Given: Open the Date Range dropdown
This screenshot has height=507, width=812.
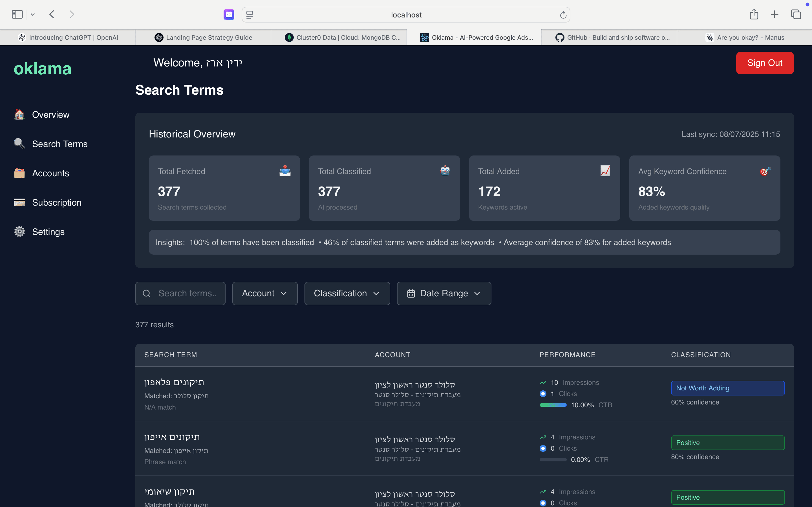Looking at the screenshot, I should pyautogui.click(x=443, y=293).
